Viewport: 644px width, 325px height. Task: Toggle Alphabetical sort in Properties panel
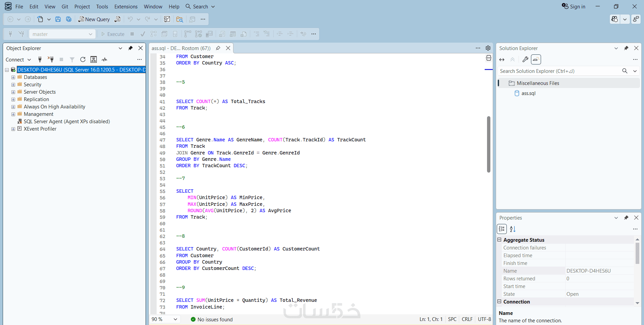point(513,229)
